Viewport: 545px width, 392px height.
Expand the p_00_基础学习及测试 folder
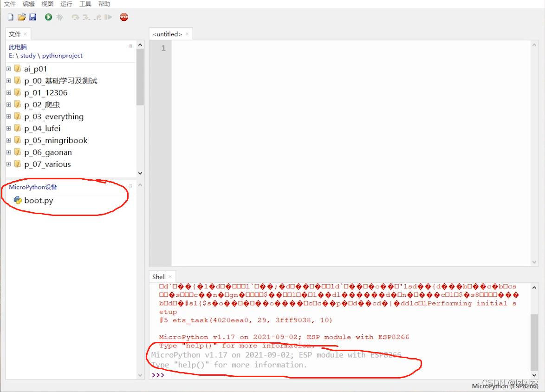click(9, 81)
